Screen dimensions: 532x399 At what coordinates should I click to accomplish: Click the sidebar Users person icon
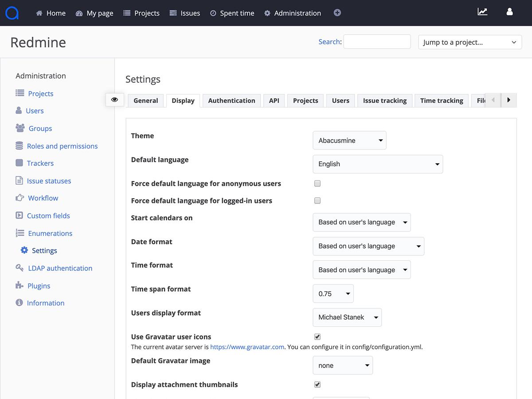19,110
